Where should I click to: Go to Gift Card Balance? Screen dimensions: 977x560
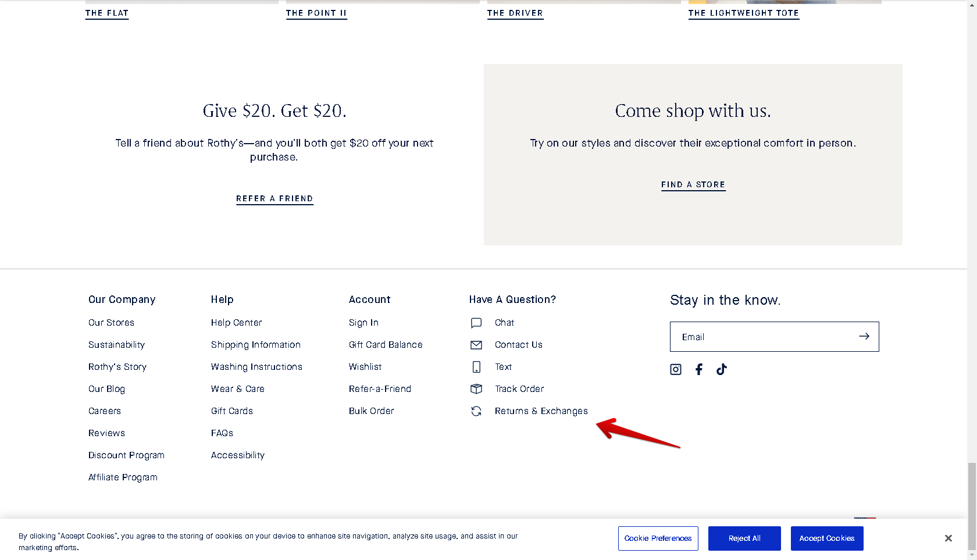click(386, 345)
